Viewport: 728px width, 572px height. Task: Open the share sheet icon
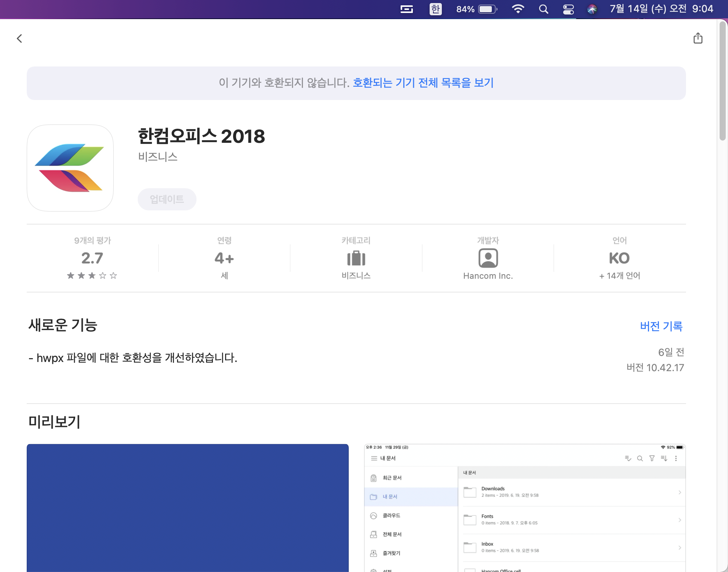(698, 38)
